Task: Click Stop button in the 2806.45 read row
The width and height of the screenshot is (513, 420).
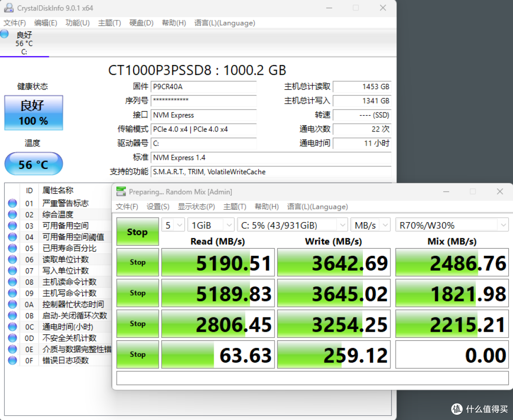Action: (138, 324)
